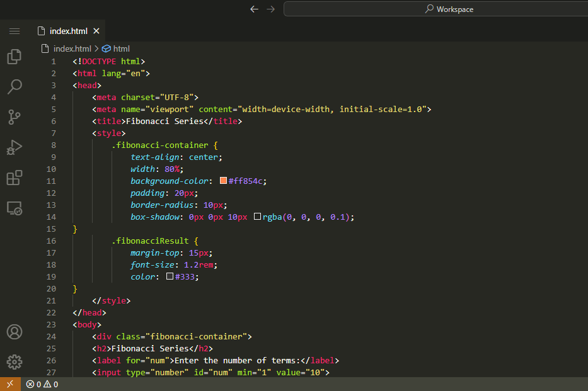Click the hamburger application menu
Viewport: 588px width, 391px height.
(x=14, y=31)
